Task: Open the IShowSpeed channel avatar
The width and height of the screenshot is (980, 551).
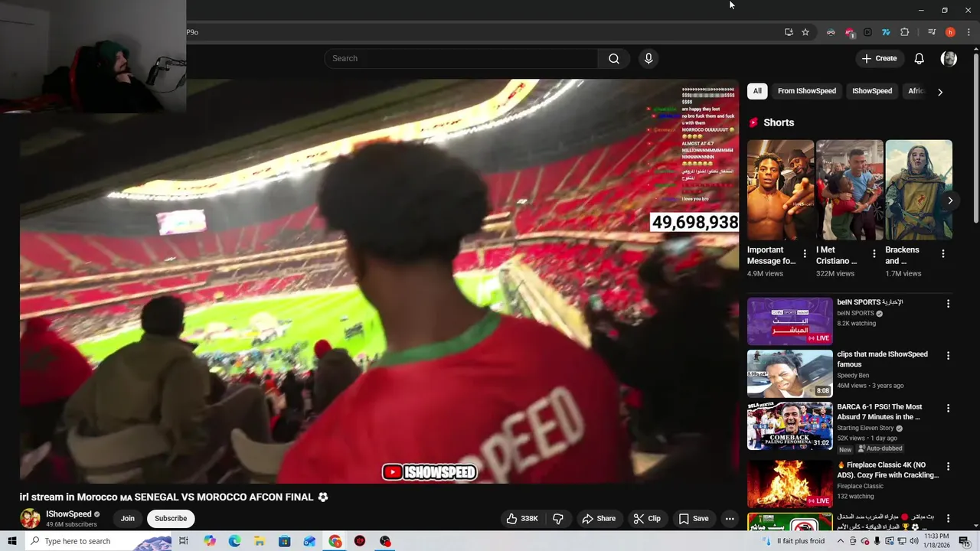Action: pyautogui.click(x=30, y=518)
